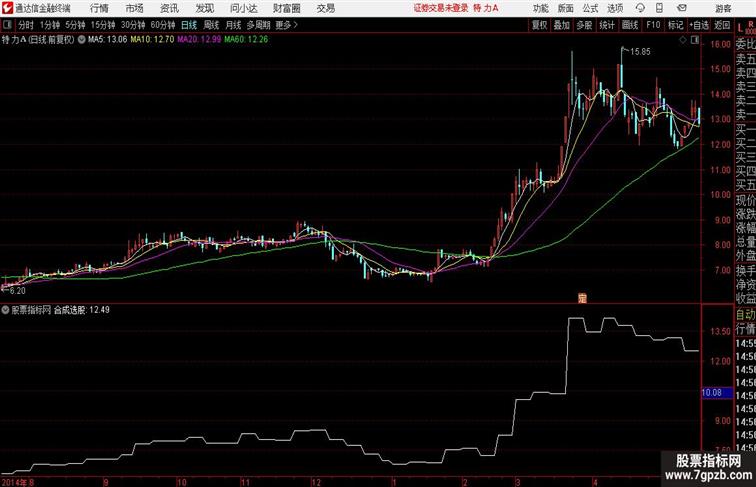The image size is (756, 487).
Task: Switch to 1分钟 period tab
Action: 49,25
